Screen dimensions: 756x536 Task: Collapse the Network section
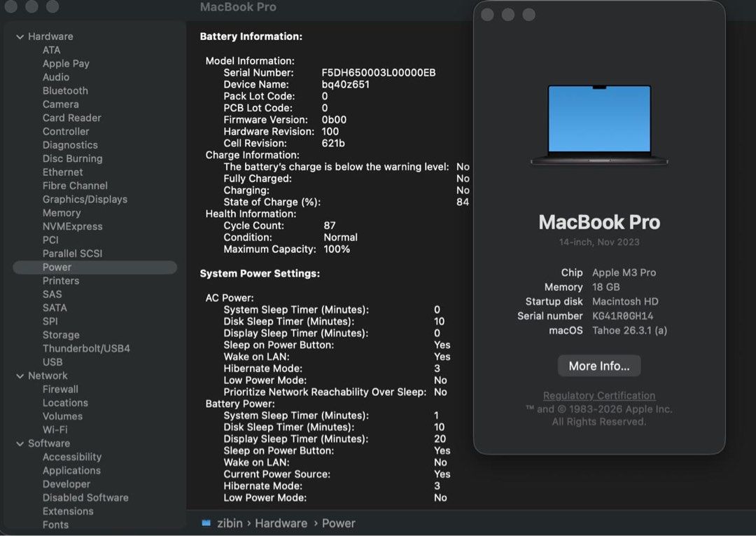(20, 376)
